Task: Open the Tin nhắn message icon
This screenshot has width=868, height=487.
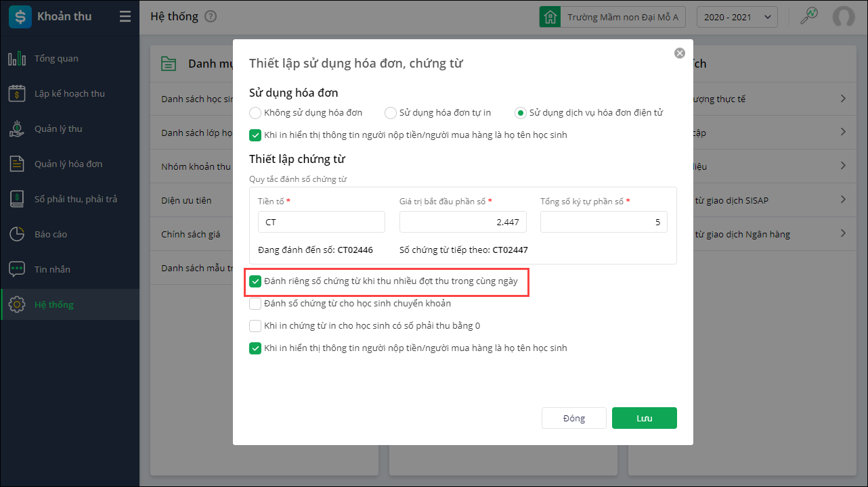Action: (17, 269)
